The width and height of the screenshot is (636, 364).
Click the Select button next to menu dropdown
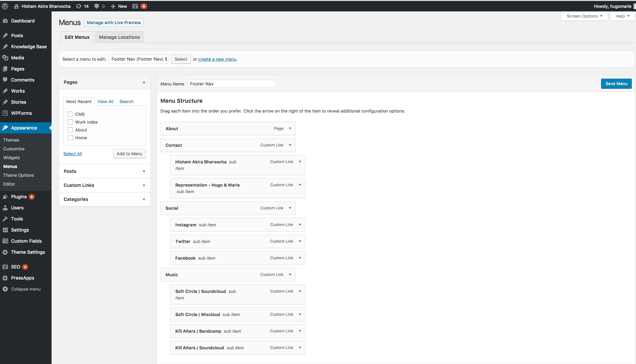point(181,59)
